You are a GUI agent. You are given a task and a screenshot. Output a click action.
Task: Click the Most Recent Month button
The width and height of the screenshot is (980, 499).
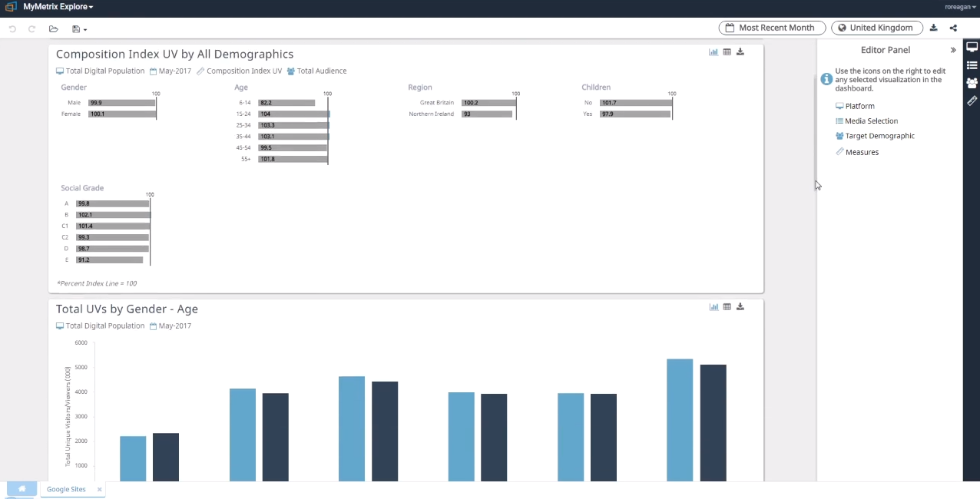pyautogui.click(x=772, y=28)
